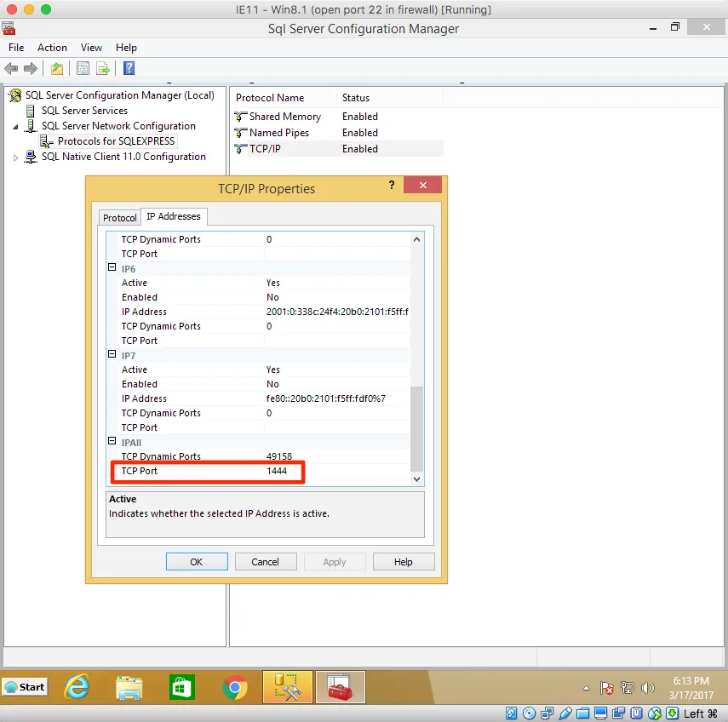Click the VirtualBox shared folders status icon

point(583,713)
